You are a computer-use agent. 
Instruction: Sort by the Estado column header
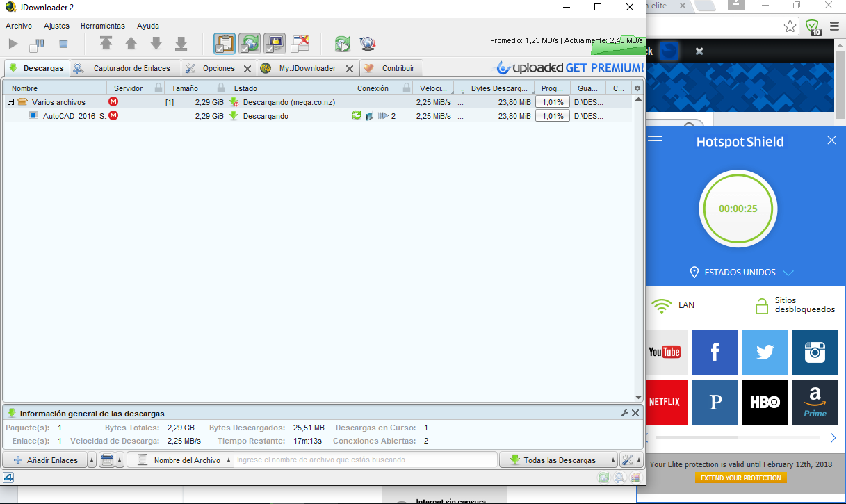click(289, 88)
